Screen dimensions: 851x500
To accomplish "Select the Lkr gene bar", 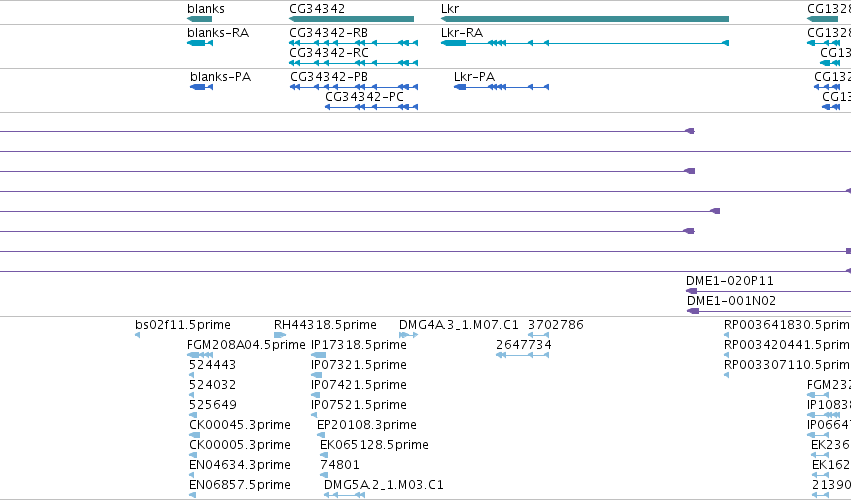I will point(585,19).
